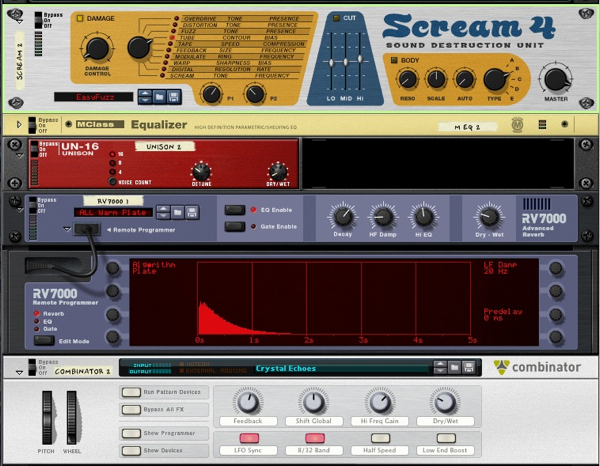Viewport: 600px width, 466px height.
Task: Click the Body AUTO knob
Action: tap(464, 80)
